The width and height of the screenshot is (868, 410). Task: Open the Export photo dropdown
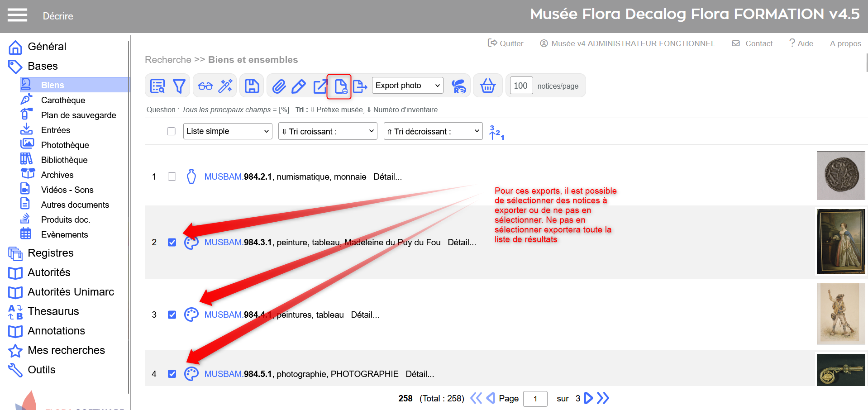tap(407, 86)
